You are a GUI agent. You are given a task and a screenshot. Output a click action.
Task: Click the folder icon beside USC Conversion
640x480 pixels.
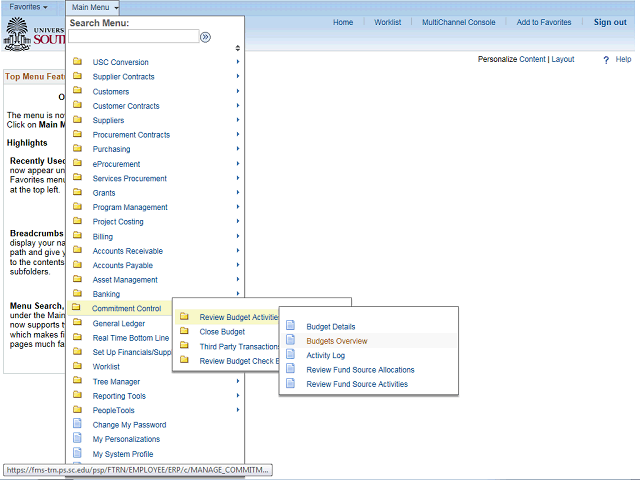coord(77,62)
